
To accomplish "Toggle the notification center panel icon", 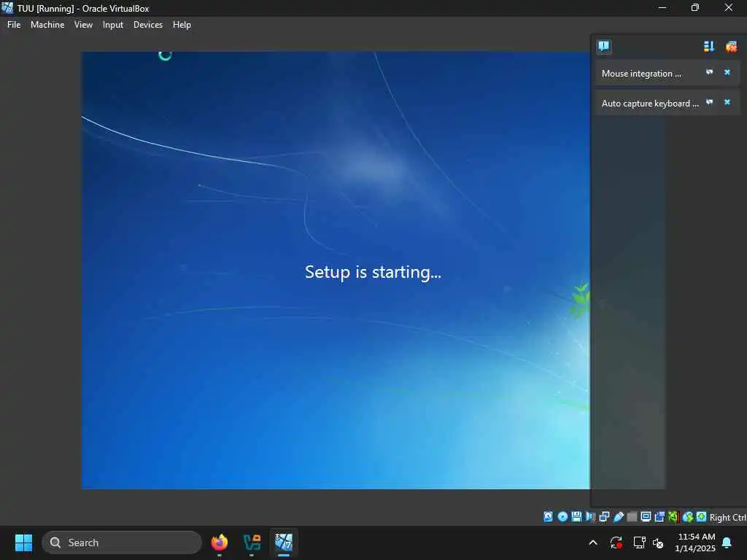I will point(603,46).
